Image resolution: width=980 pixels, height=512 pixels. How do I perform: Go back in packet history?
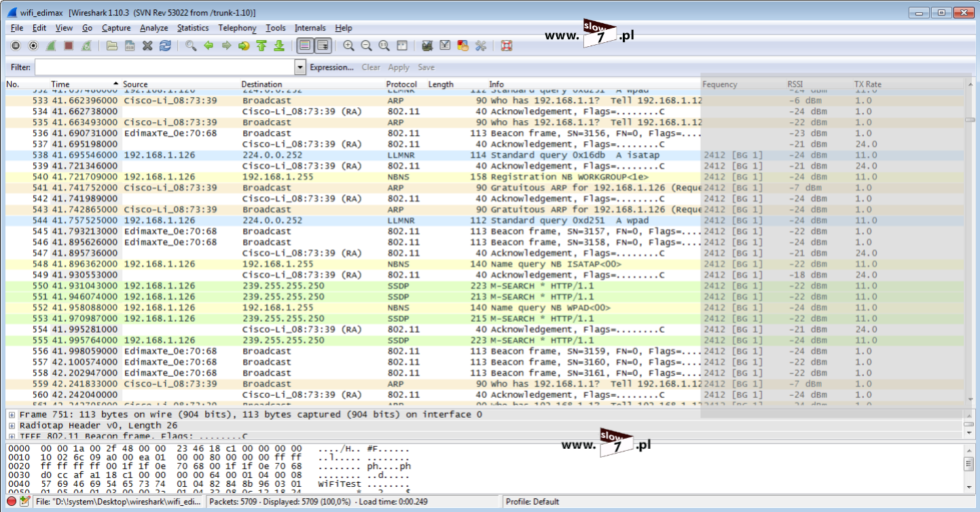click(x=208, y=45)
